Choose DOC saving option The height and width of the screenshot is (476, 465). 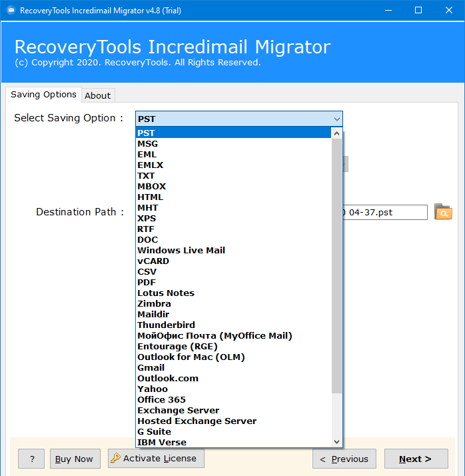pos(233,239)
